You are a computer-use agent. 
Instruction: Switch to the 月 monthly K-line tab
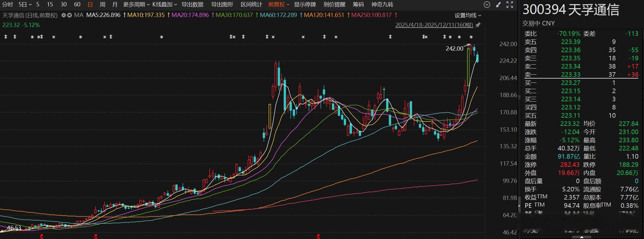(115, 5)
